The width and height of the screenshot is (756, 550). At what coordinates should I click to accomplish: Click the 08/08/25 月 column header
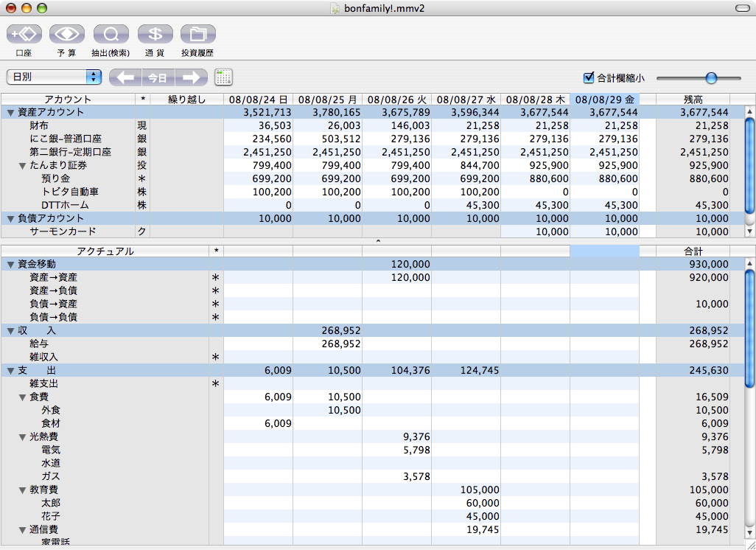coord(327,100)
